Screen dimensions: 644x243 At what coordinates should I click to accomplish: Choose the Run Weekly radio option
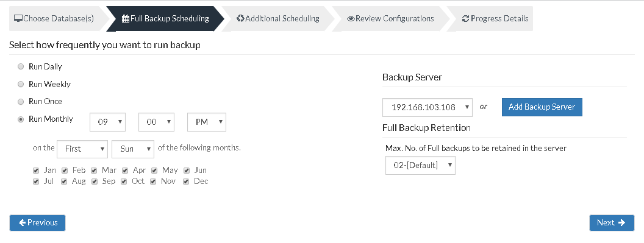point(21,84)
